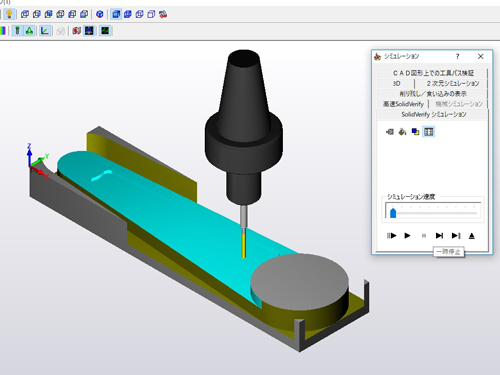The width and height of the screenshot is (500, 375).
Task: Adjust the シミュレーション速度 speed slider handle
Action: (x=393, y=213)
